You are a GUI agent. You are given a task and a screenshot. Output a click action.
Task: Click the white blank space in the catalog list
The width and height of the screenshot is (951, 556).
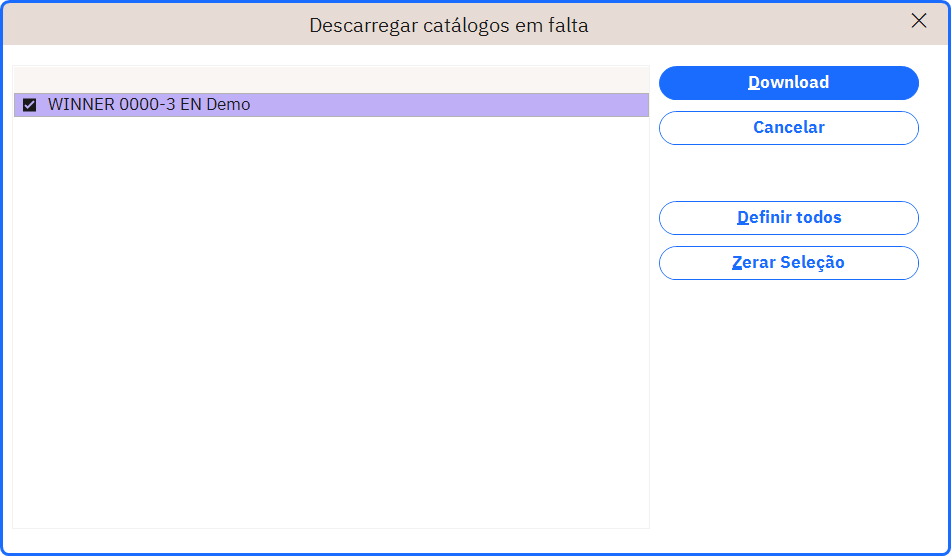click(x=331, y=321)
